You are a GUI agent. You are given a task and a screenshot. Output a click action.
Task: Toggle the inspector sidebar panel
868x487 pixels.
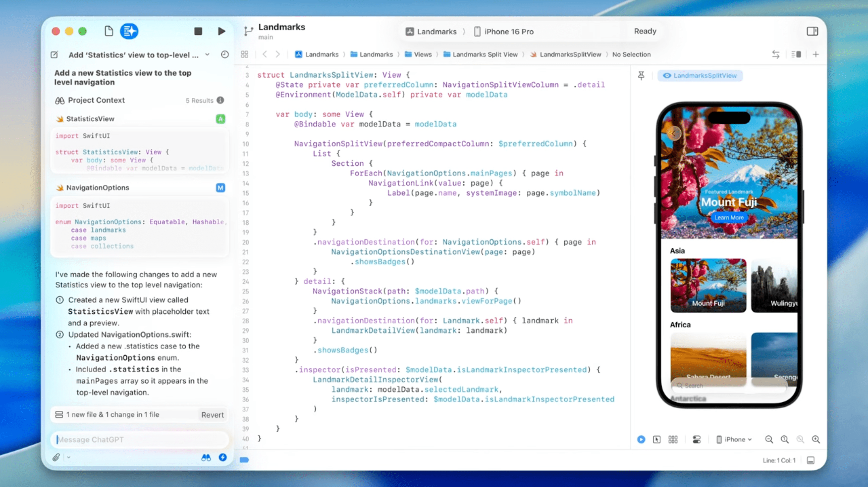tap(812, 31)
